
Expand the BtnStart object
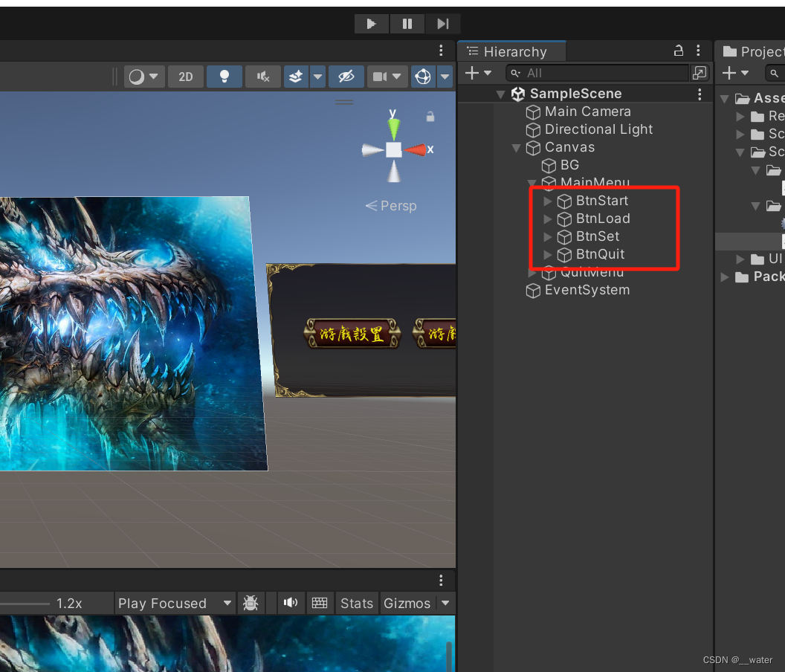click(547, 201)
